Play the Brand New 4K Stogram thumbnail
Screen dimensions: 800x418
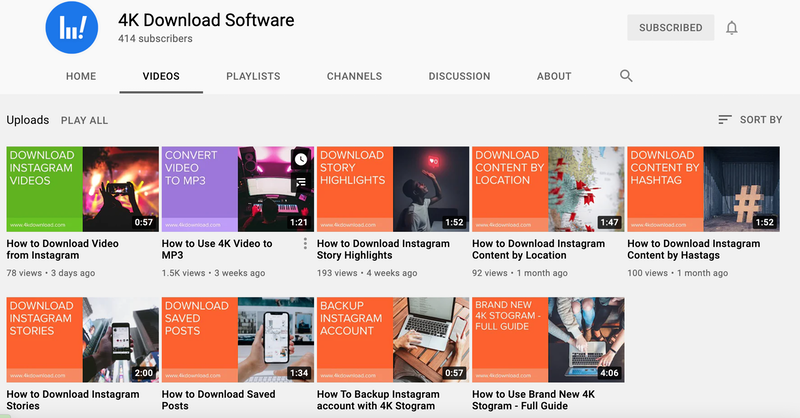coord(547,339)
